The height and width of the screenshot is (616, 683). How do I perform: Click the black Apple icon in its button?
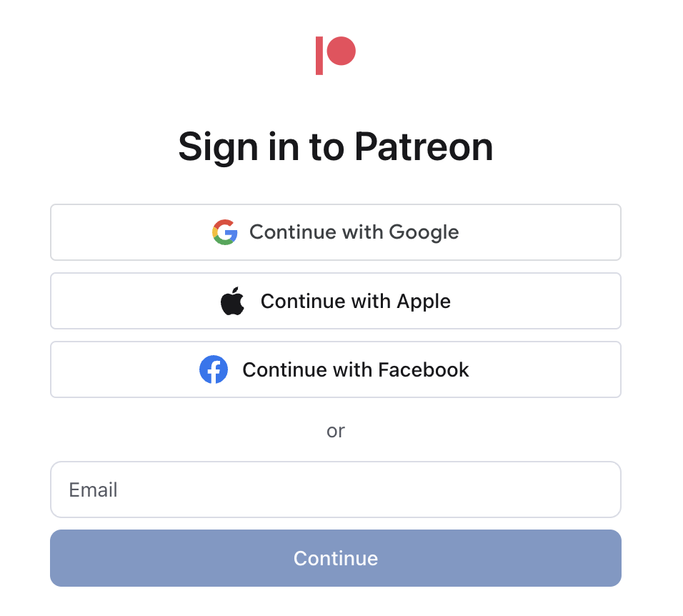(232, 300)
